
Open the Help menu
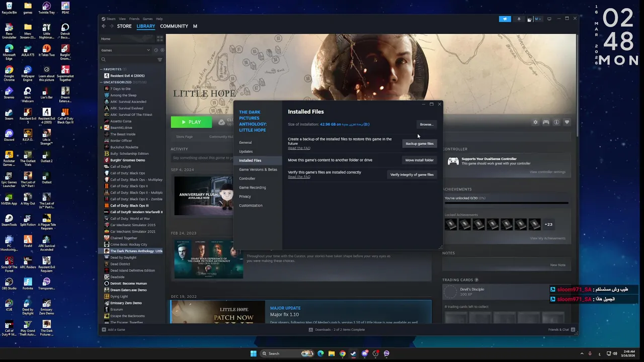[x=159, y=19]
